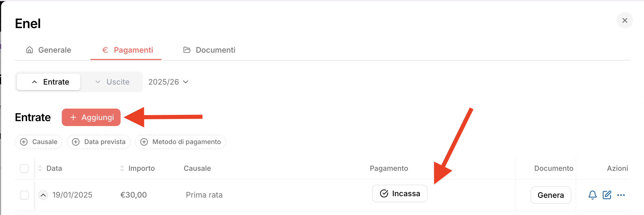Select the Entrate toggle
The image size is (644, 215).
pos(49,82)
